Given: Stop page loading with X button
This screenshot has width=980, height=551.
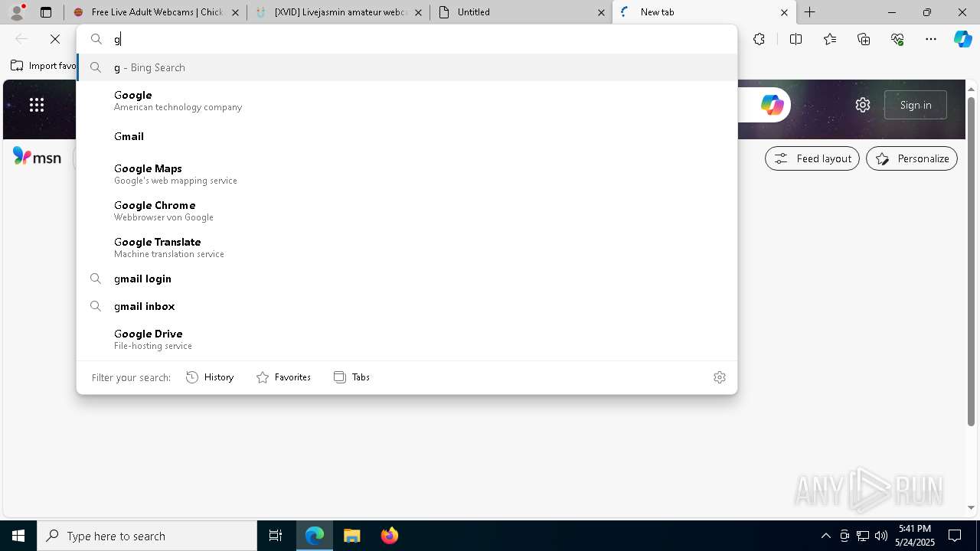Looking at the screenshot, I should (x=55, y=39).
